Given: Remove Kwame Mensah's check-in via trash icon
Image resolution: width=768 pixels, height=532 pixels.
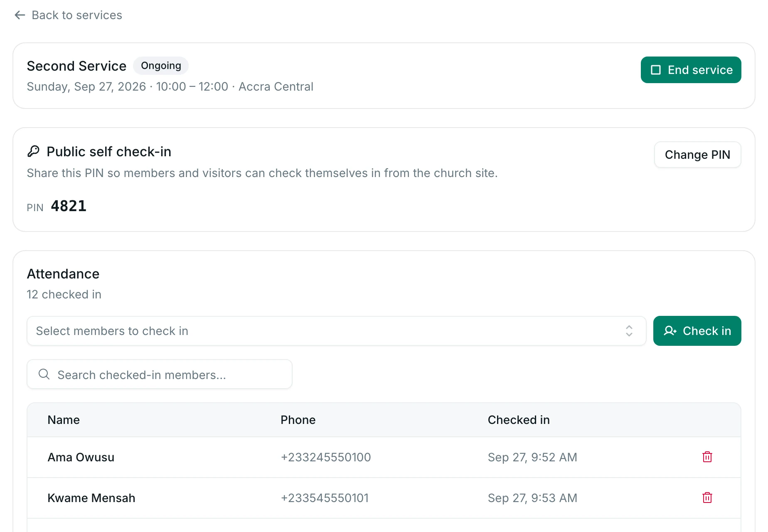Looking at the screenshot, I should (707, 498).
